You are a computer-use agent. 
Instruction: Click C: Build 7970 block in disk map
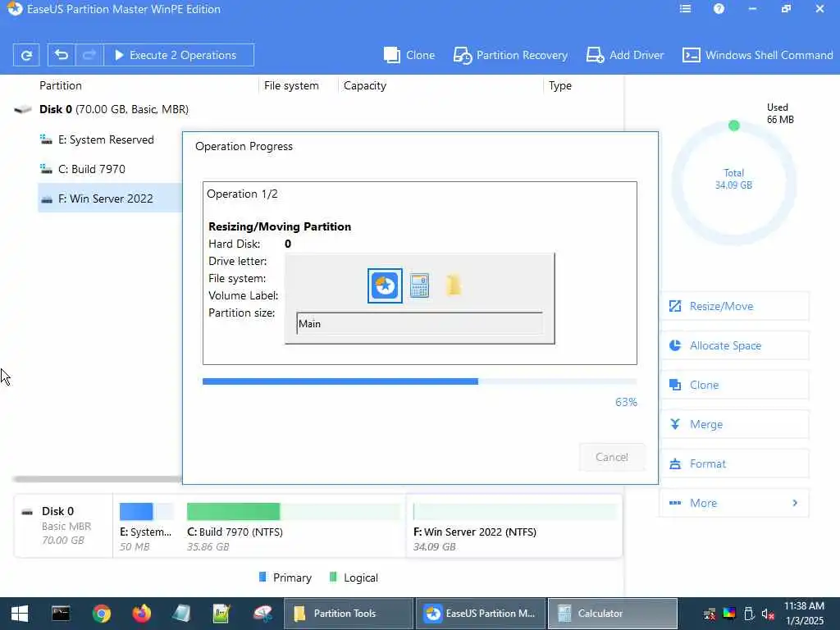(293, 527)
